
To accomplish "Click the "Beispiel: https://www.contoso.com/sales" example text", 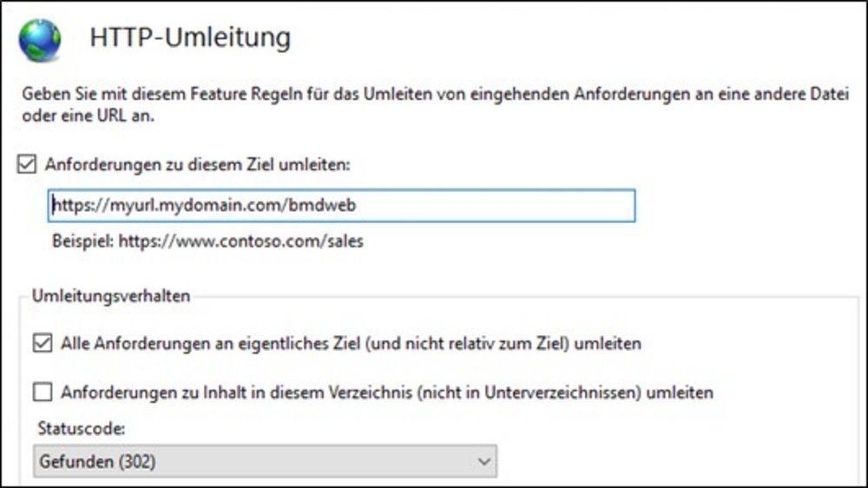I will pyautogui.click(x=207, y=241).
